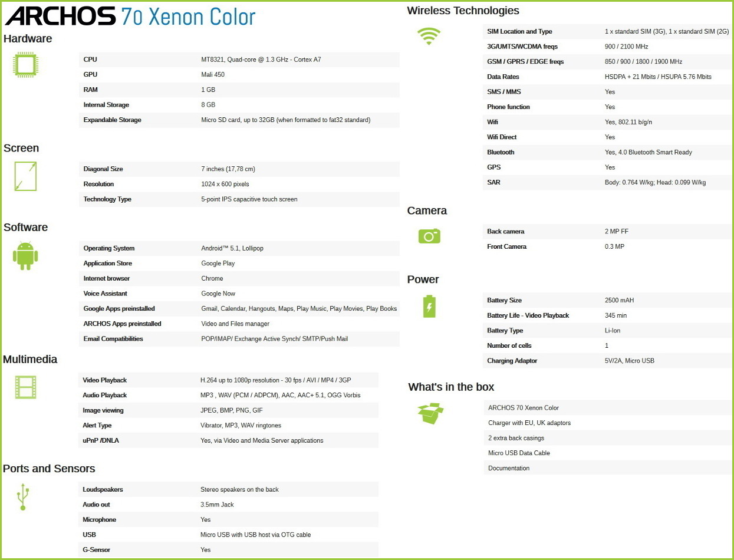Click the Wireless Technologies heading
The height and width of the screenshot is (560, 734).
point(463,11)
